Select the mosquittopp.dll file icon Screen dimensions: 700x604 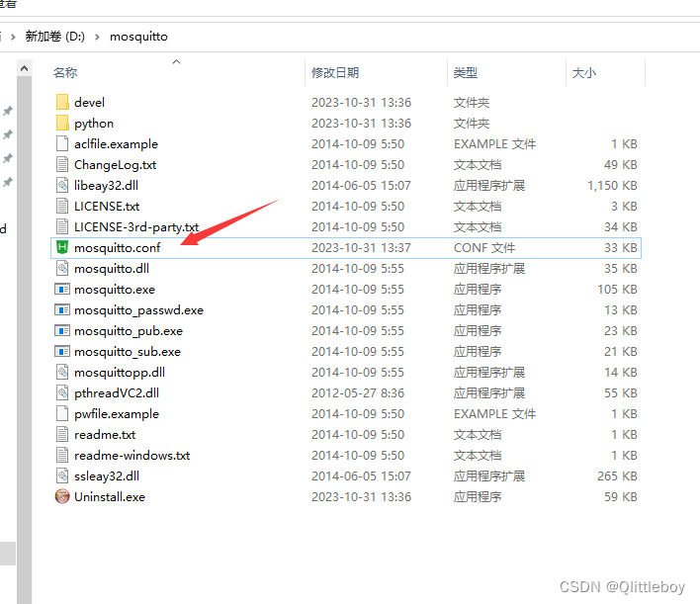tap(62, 373)
